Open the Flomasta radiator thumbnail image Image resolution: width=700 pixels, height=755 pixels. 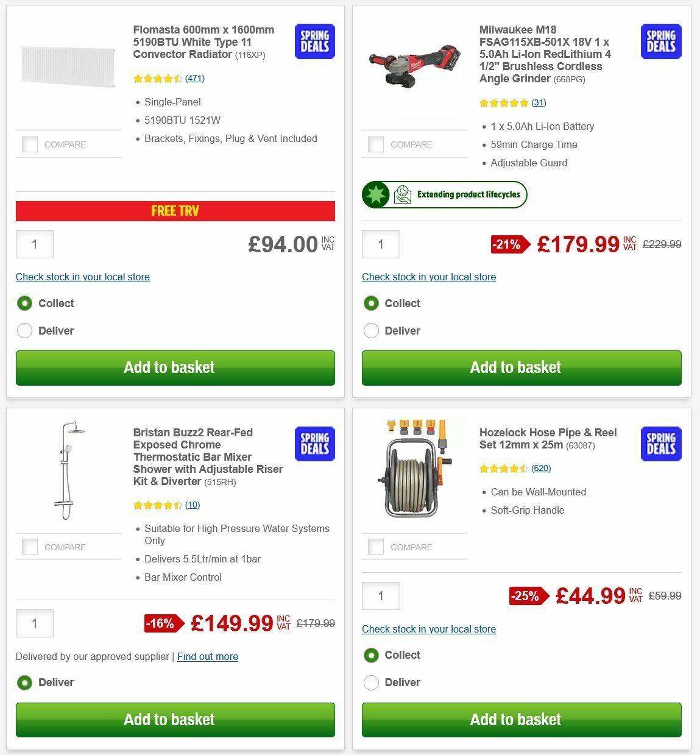coord(68,67)
